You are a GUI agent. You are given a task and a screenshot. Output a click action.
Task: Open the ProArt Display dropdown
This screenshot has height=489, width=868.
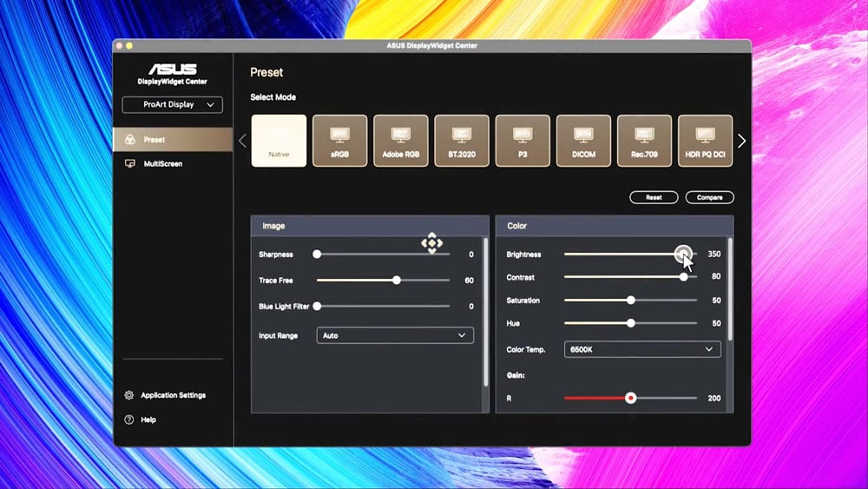173,105
